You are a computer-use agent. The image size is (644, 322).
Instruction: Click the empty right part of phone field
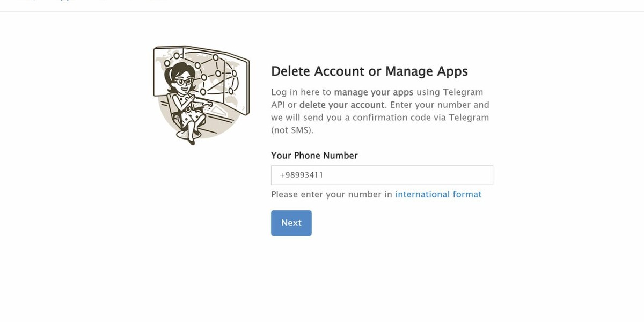tap(408, 175)
